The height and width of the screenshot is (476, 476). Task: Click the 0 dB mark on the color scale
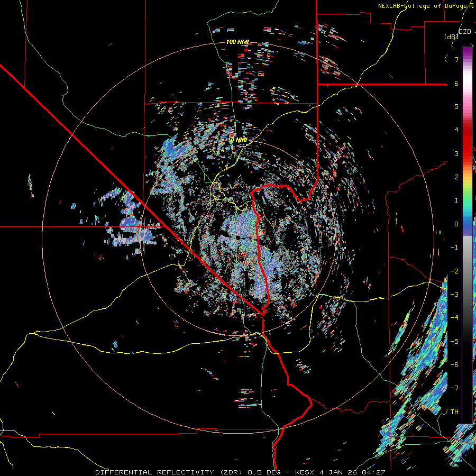click(456, 224)
